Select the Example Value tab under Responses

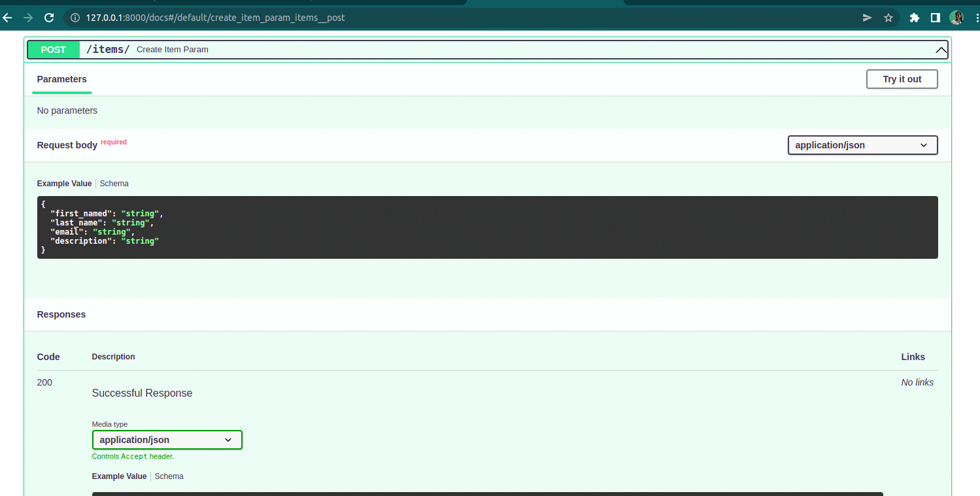119,476
